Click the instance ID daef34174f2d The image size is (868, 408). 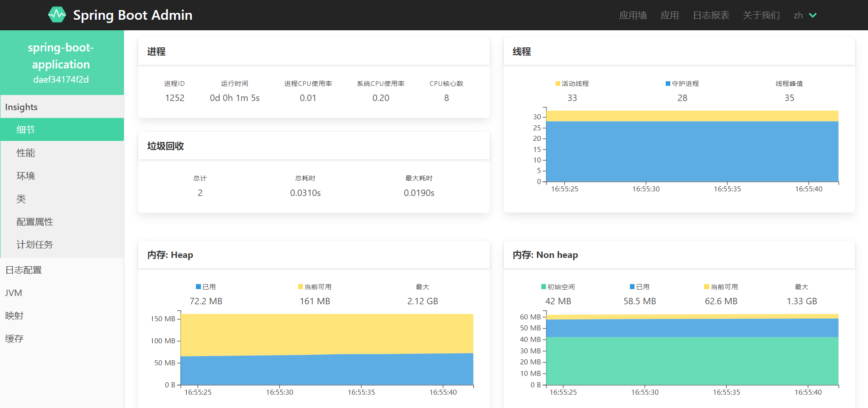click(61, 79)
